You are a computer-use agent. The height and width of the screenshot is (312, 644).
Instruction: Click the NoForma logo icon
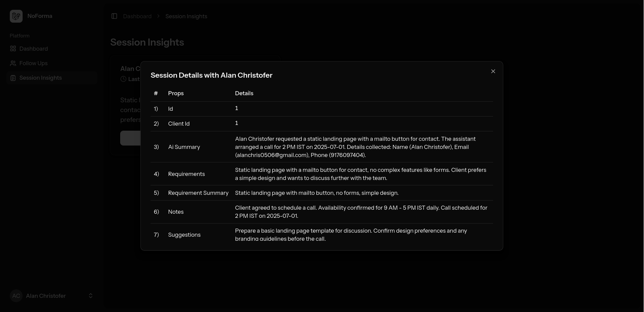tap(16, 16)
